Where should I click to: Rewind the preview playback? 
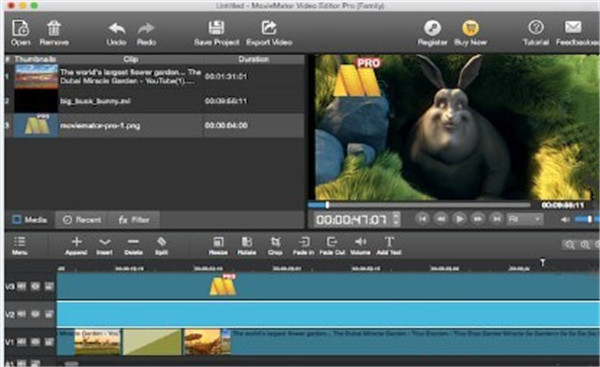point(441,219)
